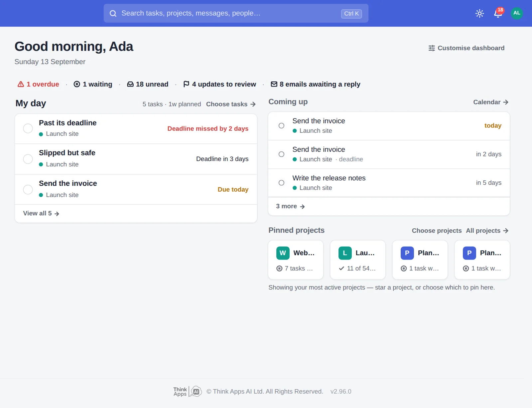Screen dimensions: 532x408
Task: Open Customise dashboard
Action: pyautogui.click(x=466, y=48)
